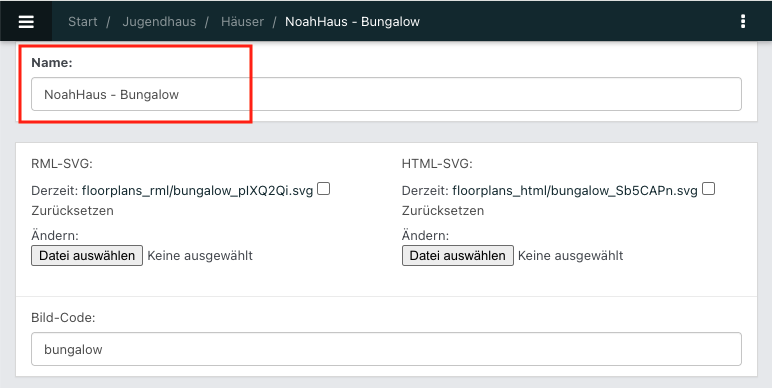
Task: Click the Name label
Action: tap(52, 63)
